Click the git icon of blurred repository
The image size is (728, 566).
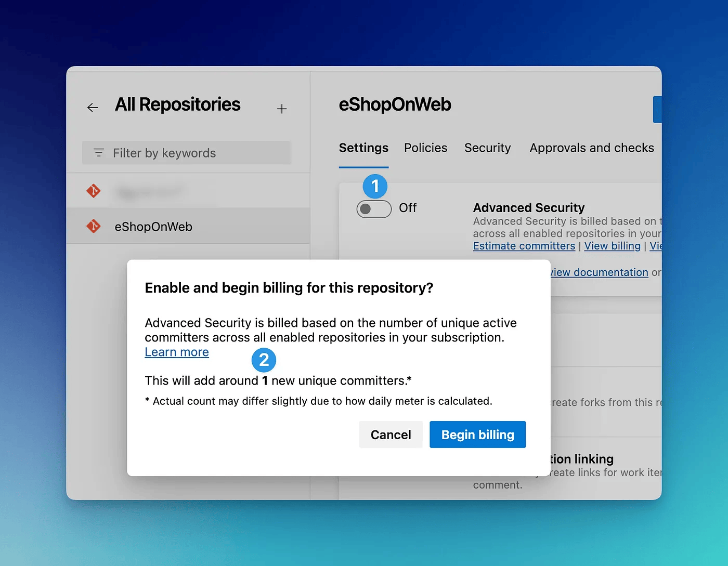[94, 191]
